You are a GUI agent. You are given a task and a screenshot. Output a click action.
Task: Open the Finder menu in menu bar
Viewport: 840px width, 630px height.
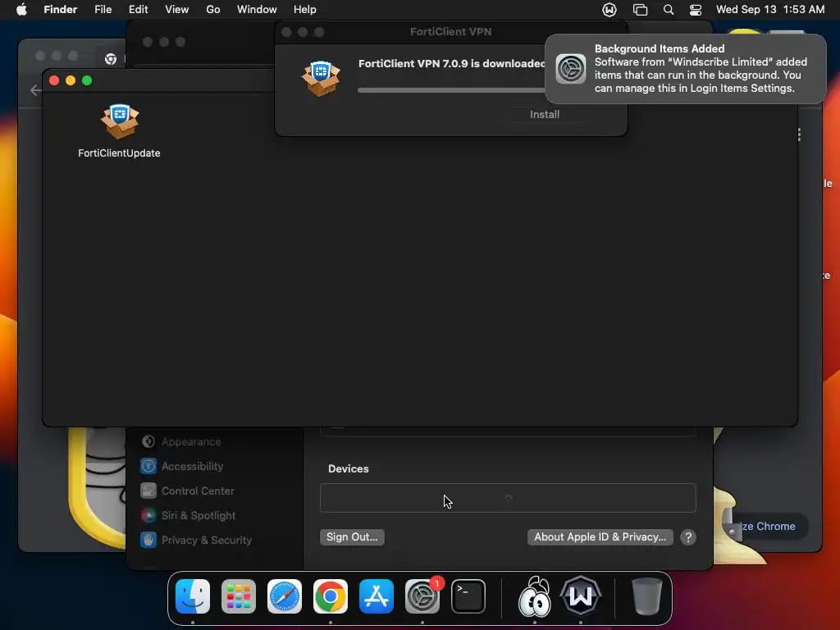60,10
